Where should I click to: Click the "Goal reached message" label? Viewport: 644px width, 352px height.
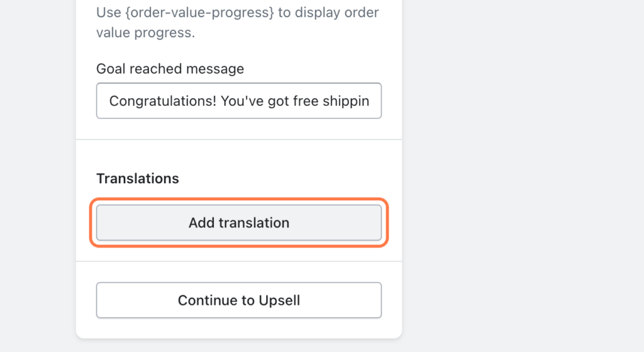[170, 69]
